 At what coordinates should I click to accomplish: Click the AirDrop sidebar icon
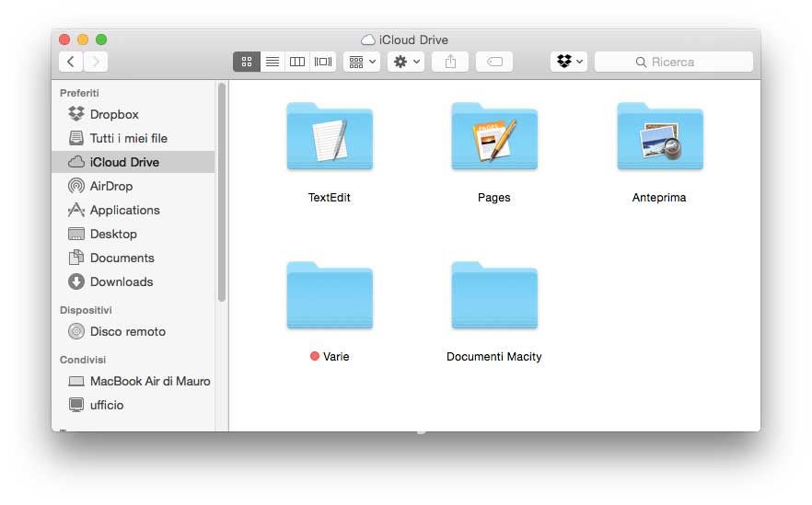click(x=76, y=185)
